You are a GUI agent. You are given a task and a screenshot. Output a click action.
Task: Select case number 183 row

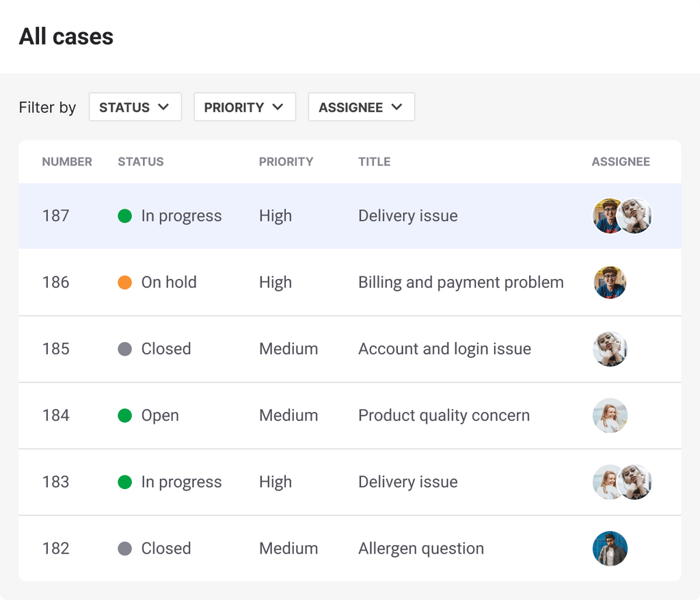[x=56, y=482]
